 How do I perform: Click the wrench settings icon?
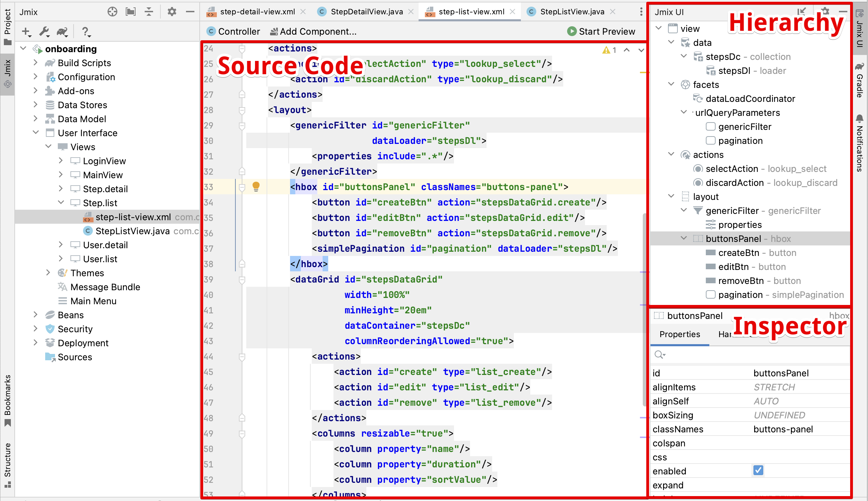click(x=44, y=32)
